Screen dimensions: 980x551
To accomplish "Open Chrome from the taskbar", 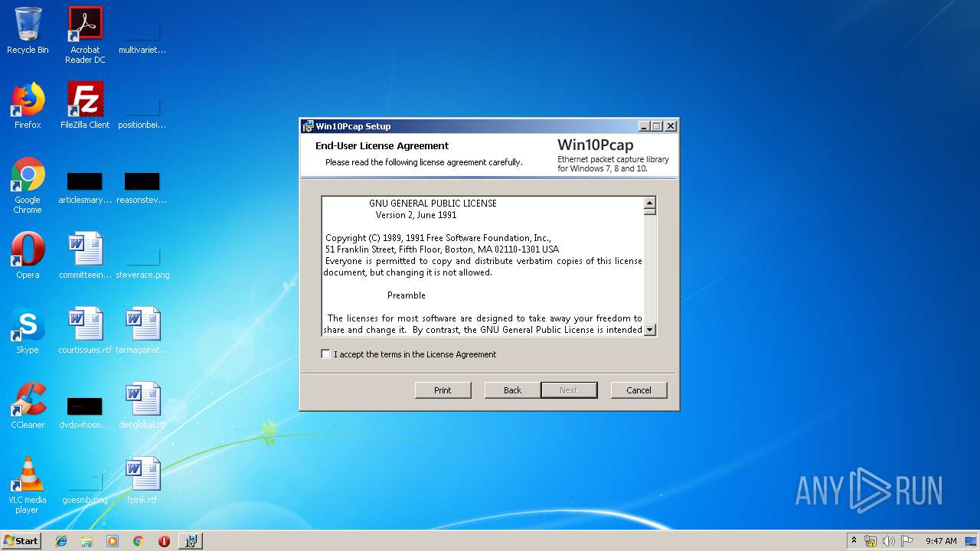I will 138,541.
